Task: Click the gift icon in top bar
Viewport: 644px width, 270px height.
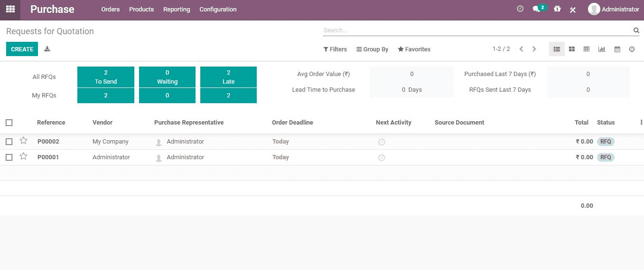Action: click(557, 9)
